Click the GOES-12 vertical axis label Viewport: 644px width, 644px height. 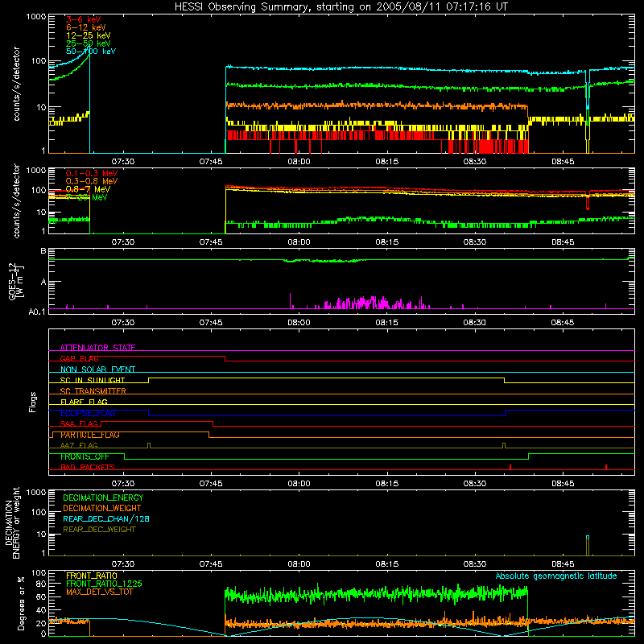click(16, 281)
